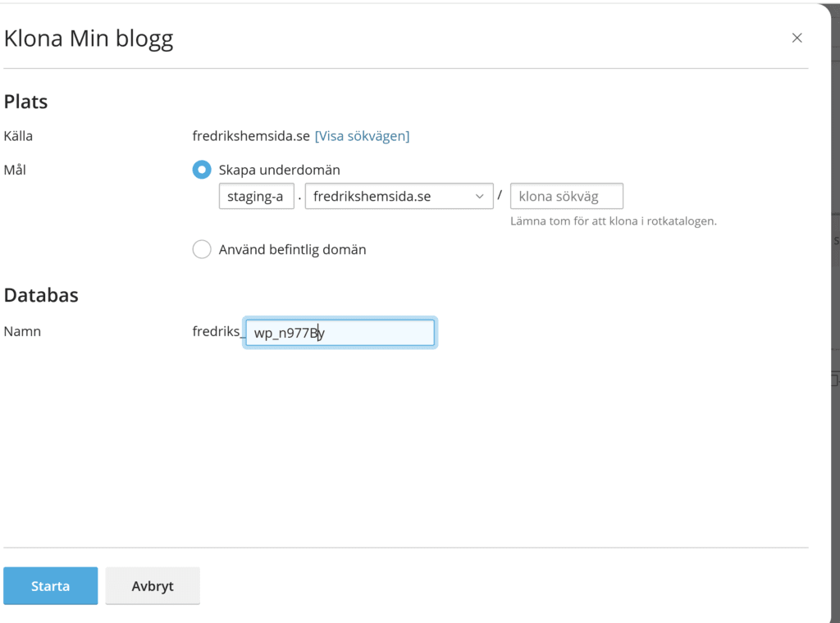
Task: Click the staging-a subdomain field
Action: coord(256,197)
